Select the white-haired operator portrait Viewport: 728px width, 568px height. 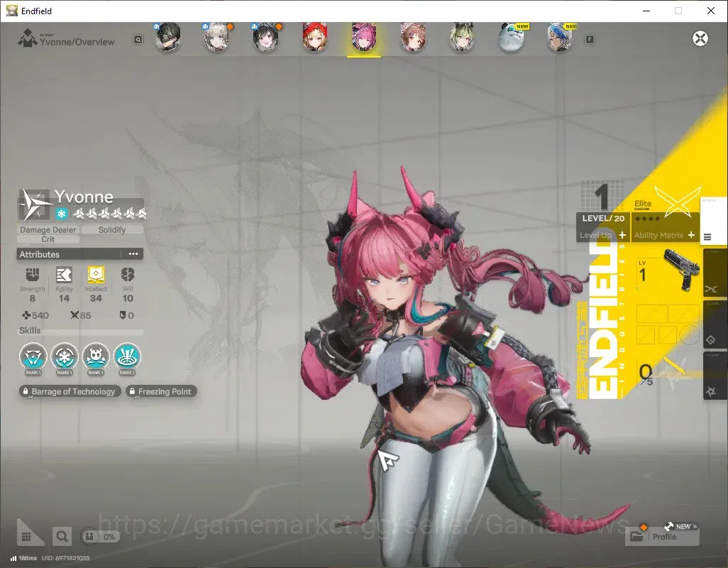click(x=217, y=38)
